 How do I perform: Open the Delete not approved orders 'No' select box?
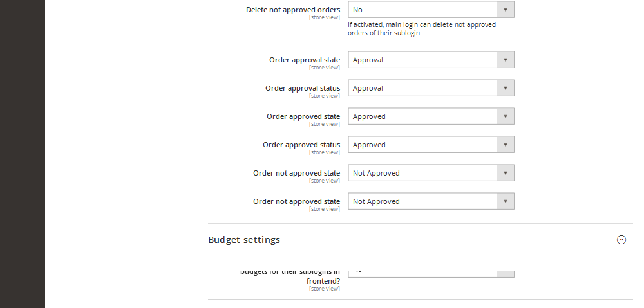(431, 10)
